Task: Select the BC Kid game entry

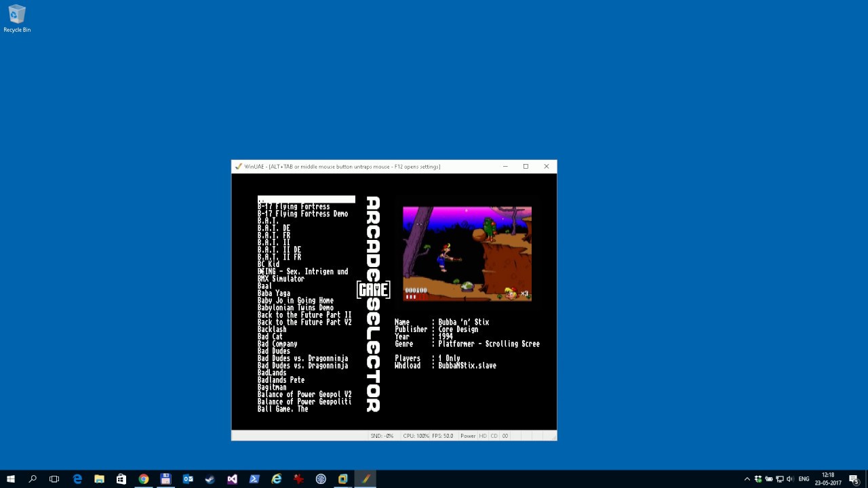Action: (269, 264)
